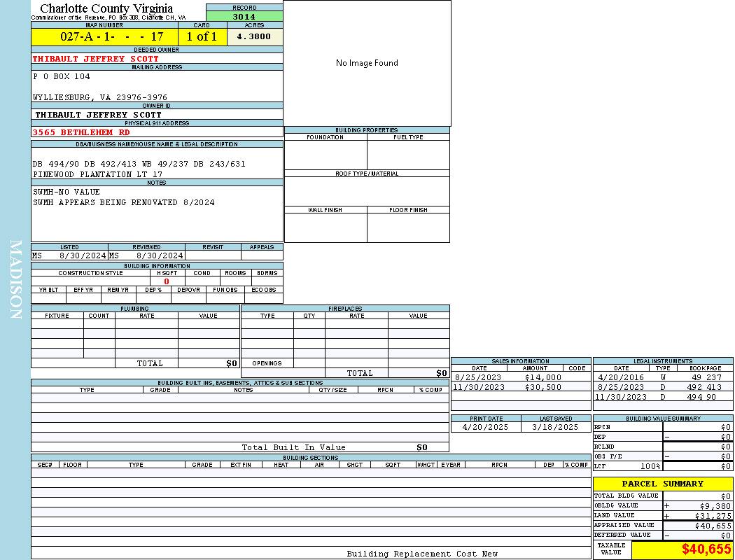Select the acres value 4.3800
The image size is (735, 560).
click(254, 36)
